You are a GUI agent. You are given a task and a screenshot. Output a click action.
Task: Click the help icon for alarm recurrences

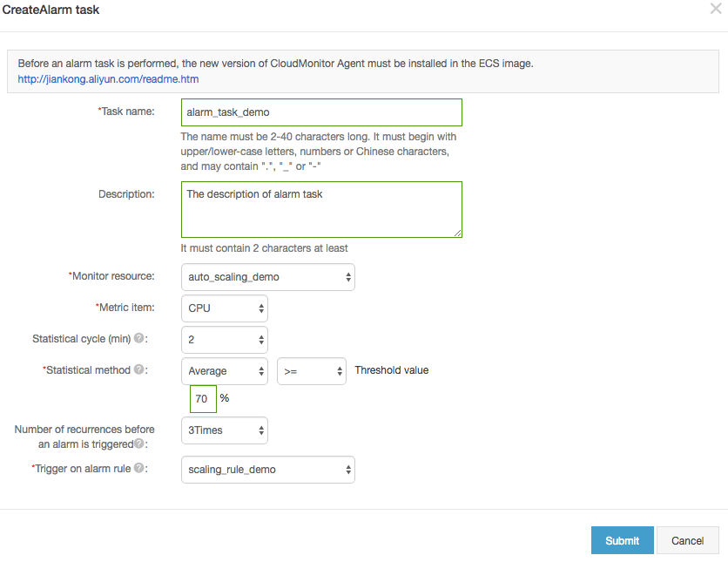(x=139, y=444)
